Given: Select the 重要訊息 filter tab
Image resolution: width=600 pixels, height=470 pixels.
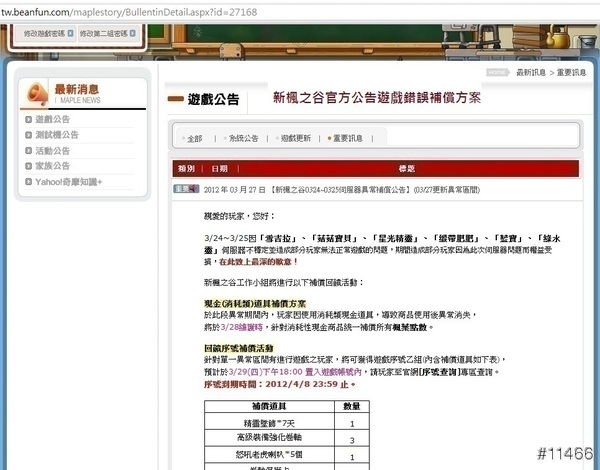Looking at the screenshot, I should 349,138.
